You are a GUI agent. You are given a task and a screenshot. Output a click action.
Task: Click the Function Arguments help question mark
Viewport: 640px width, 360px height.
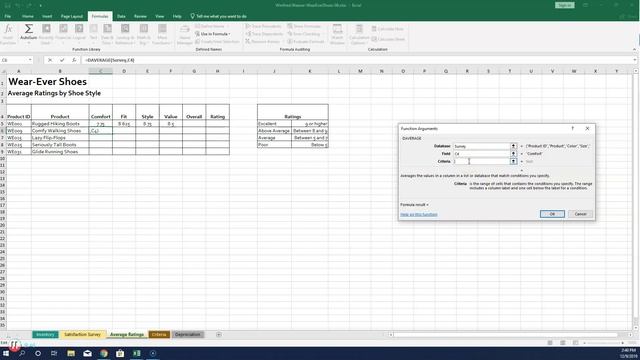coord(572,129)
